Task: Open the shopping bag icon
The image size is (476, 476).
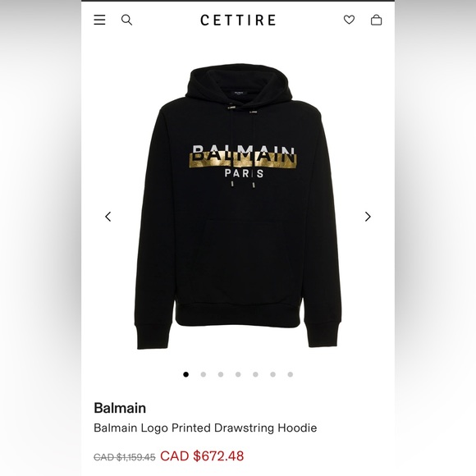Action: [x=377, y=20]
